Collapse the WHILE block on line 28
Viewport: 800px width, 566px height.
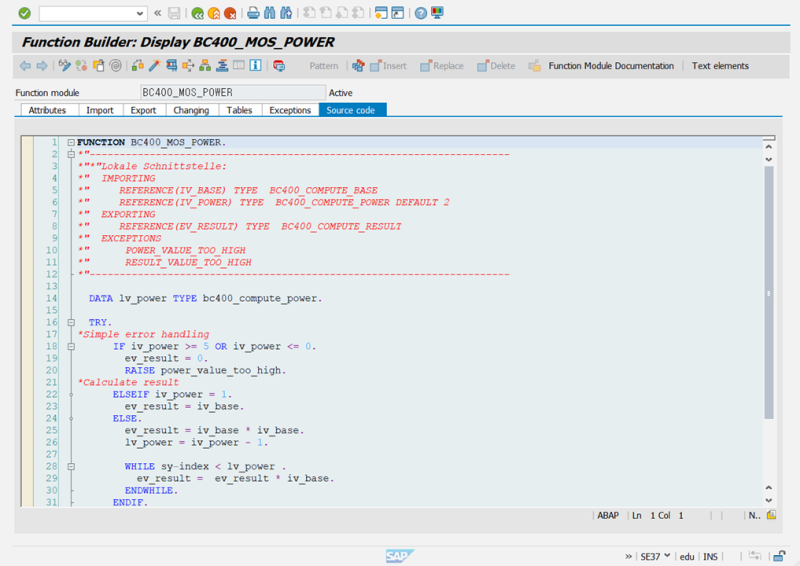[71, 466]
